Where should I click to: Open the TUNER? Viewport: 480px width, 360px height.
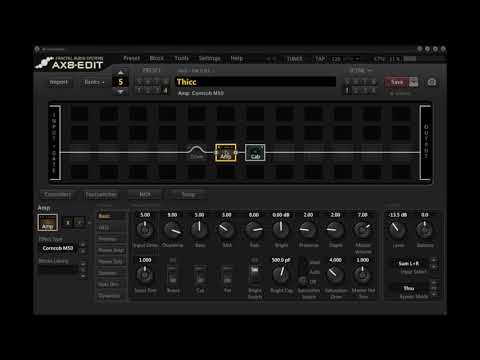(x=295, y=59)
